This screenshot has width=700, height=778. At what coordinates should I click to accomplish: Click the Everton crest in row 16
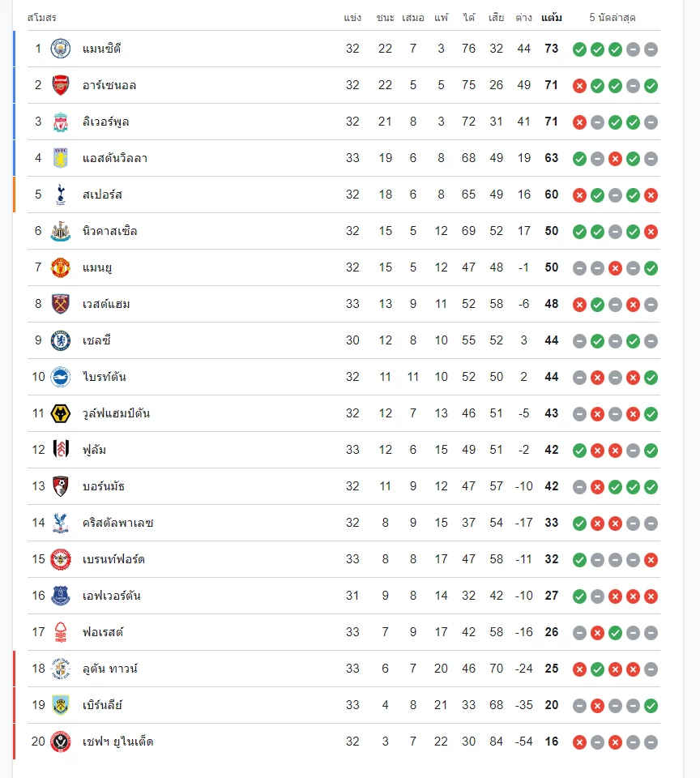(61, 596)
